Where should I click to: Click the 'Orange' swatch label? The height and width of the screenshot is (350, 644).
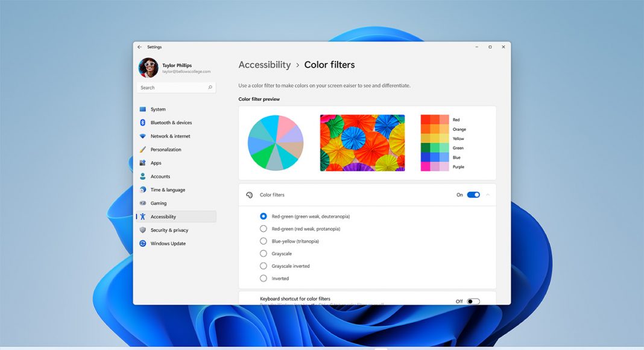pyautogui.click(x=459, y=129)
